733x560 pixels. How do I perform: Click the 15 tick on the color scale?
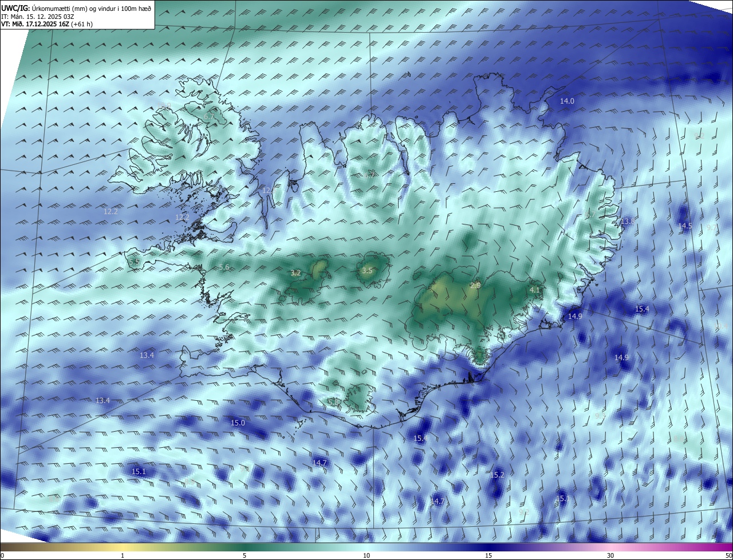(x=488, y=555)
